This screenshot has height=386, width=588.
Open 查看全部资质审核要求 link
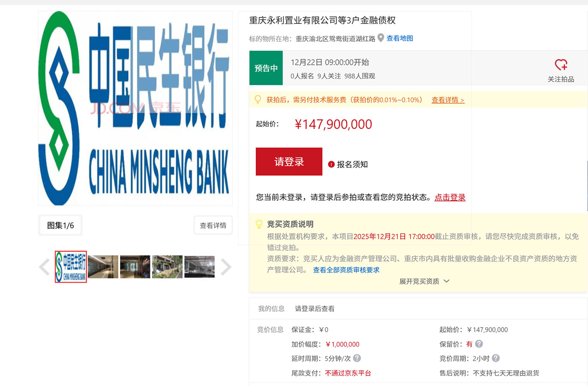tap(346, 270)
